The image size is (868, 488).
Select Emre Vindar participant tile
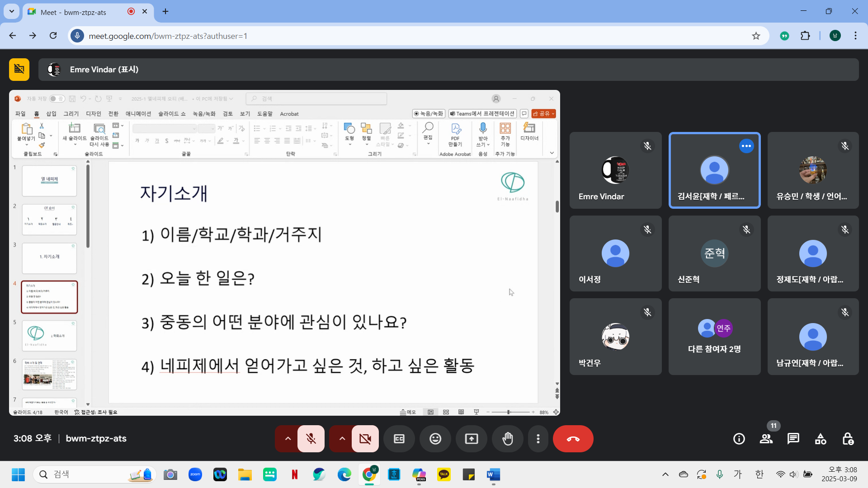coord(615,170)
